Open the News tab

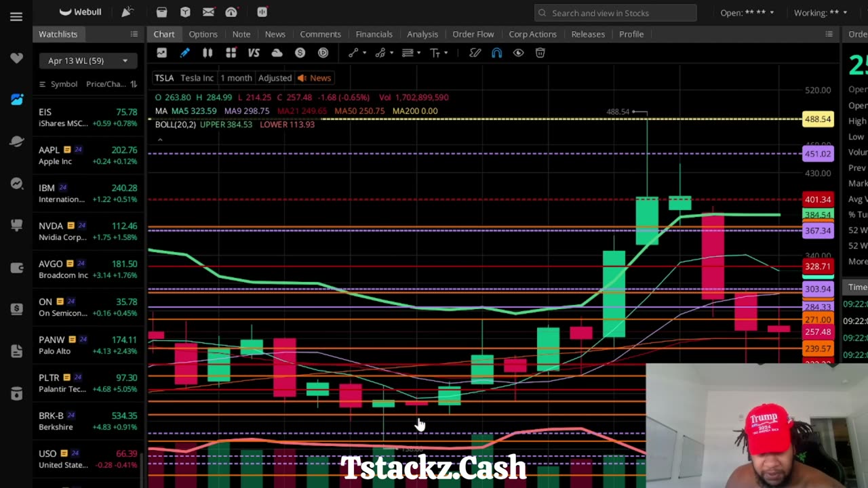[275, 34]
